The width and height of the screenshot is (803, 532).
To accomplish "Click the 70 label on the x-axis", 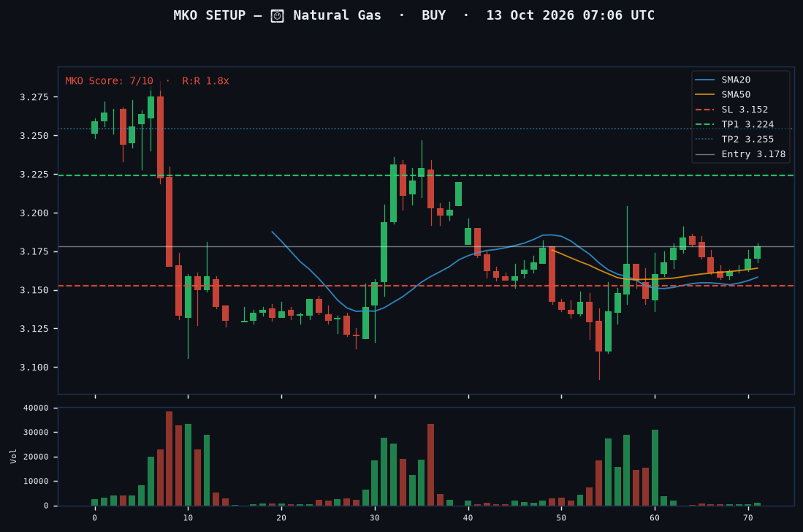I will pos(748,517).
